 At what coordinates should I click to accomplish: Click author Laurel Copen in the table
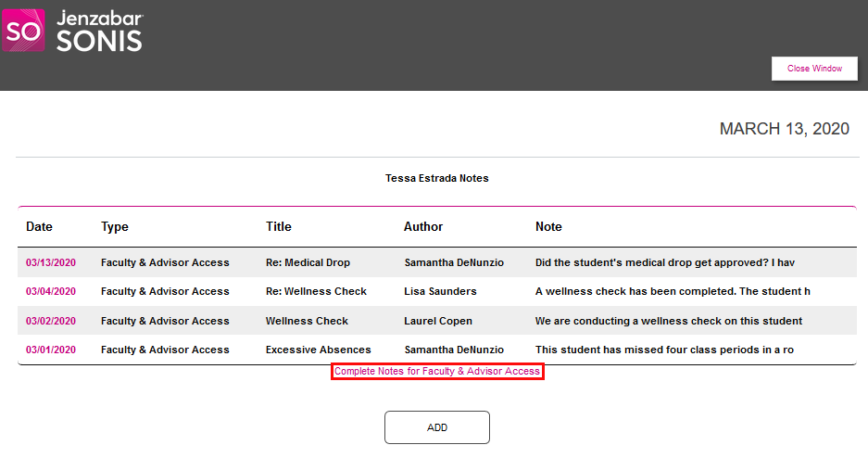click(x=438, y=321)
